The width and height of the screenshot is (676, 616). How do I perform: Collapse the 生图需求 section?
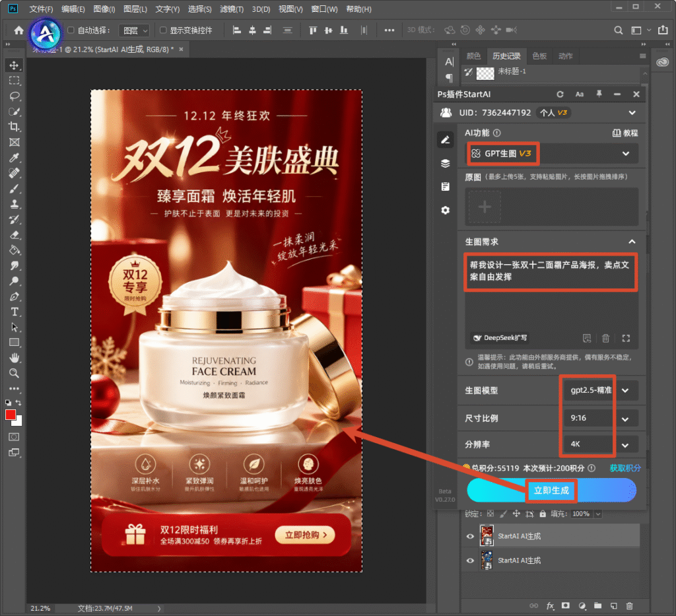(632, 242)
